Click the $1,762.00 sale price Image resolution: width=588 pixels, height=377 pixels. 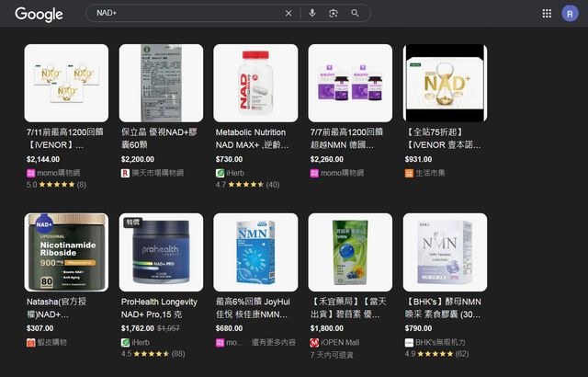point(137,328)
